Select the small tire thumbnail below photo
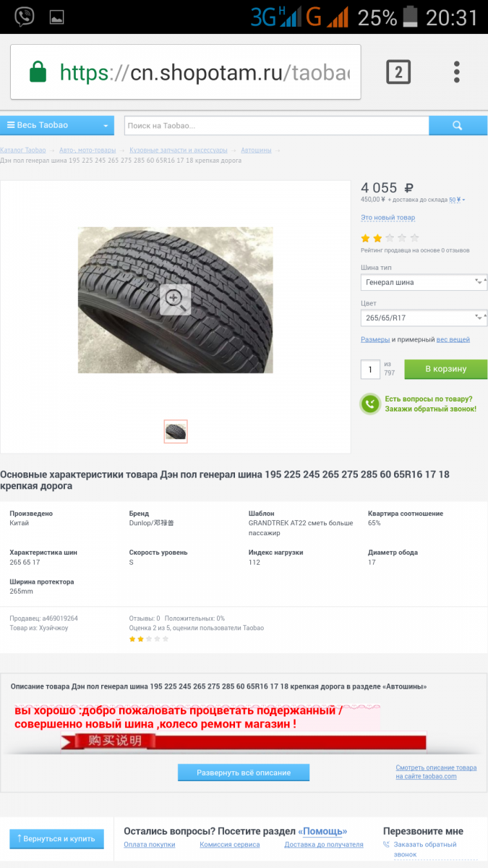Screen dimensions: 488x868 coord(176,432)
